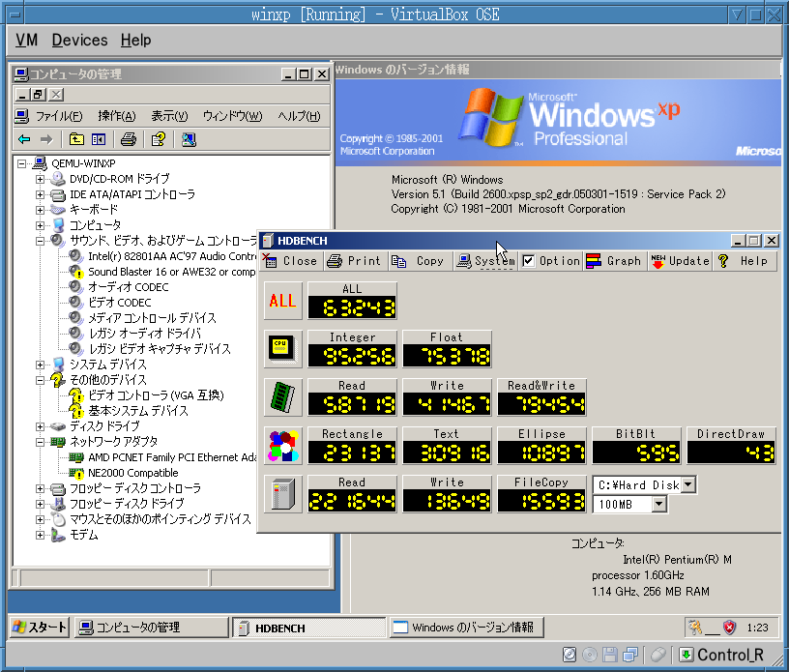Click the printer icon in Computer Management toolbar
The height and width of the screenshot is (672, 789).
[x=129, y=139]
